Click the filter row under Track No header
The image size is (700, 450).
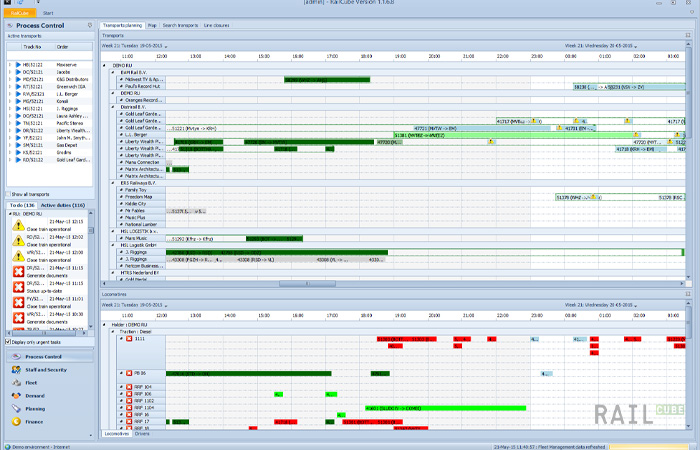pos(38,55)
